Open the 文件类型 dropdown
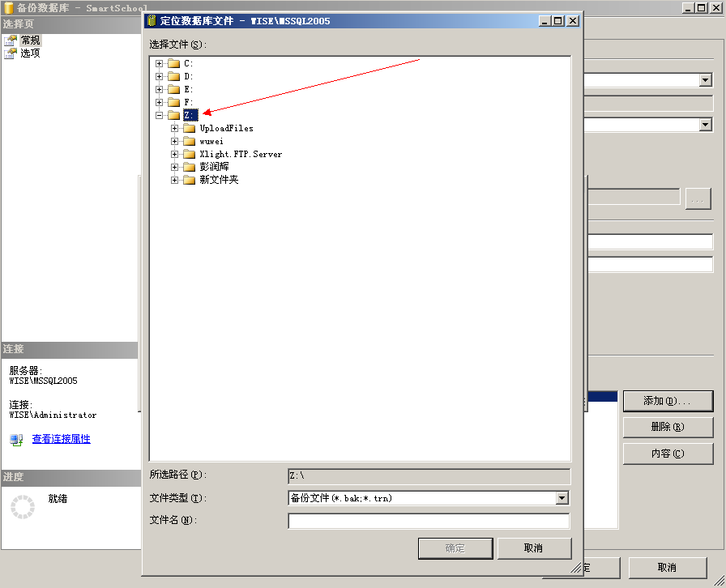726x588 pixels. 562,498
